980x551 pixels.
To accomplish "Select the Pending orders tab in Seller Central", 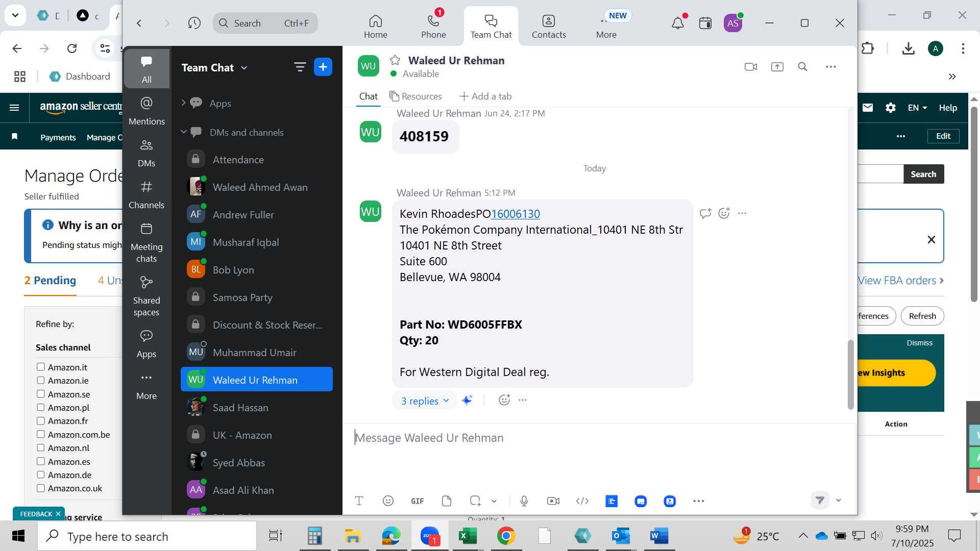I will 50,280.
